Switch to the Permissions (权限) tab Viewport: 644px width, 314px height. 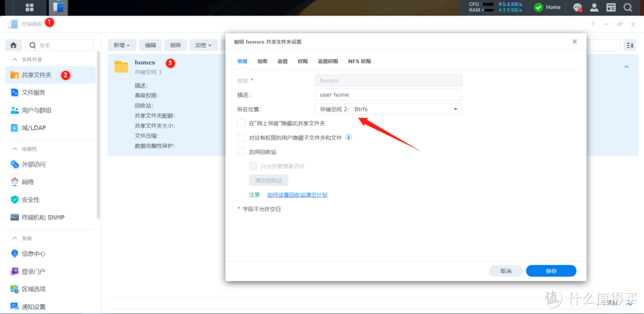click(x=303, y=61)
